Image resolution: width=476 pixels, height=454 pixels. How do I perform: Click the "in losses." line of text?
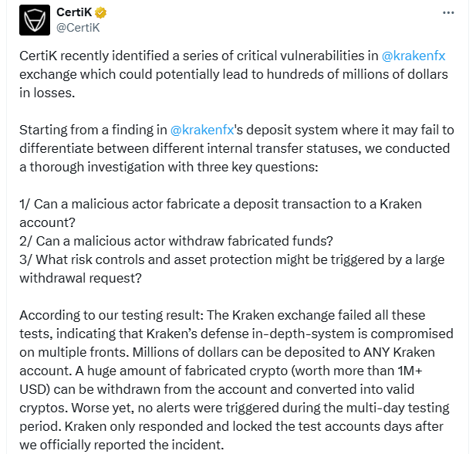click(x=47, y=93)
